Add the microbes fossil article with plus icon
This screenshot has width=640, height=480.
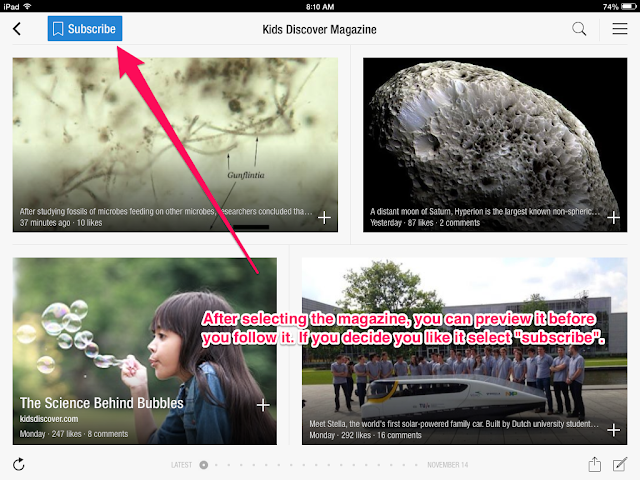(x=324, y=218)
